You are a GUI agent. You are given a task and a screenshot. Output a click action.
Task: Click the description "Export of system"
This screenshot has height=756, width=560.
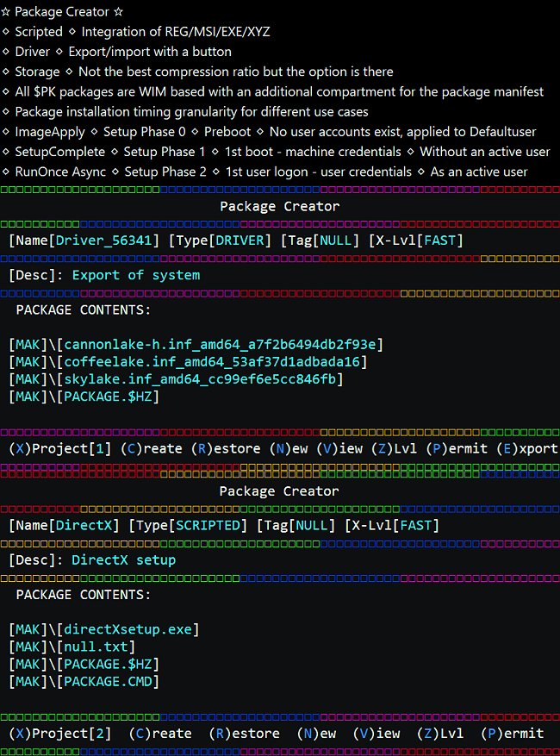coord(135,275)
